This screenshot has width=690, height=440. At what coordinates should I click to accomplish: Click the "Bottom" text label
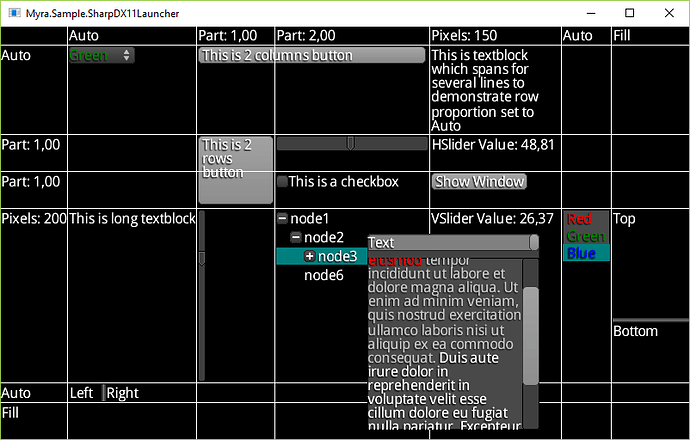click(635, 331)
